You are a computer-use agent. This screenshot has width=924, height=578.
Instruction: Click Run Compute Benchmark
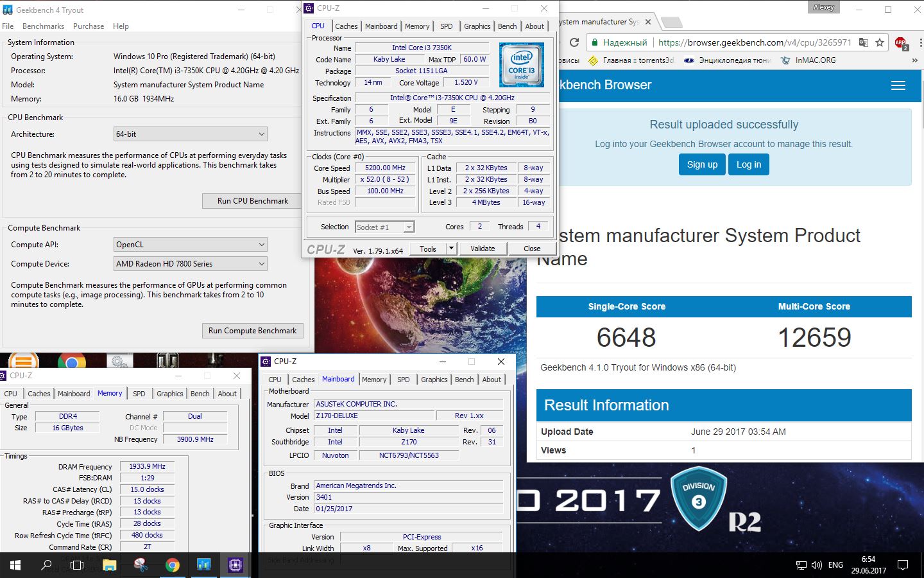pyautogui.click(x=253, y=331)
